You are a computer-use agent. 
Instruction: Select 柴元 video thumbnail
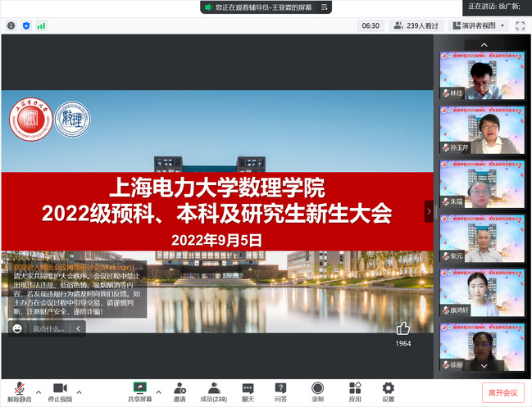[x=482, y=238]
